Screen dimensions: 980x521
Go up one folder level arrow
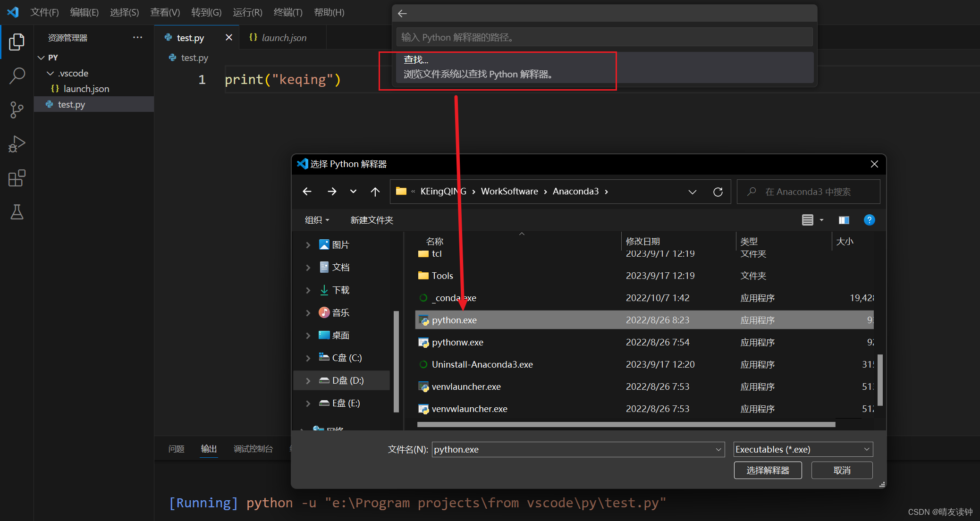pyautogui.click(x=375, y=192)
